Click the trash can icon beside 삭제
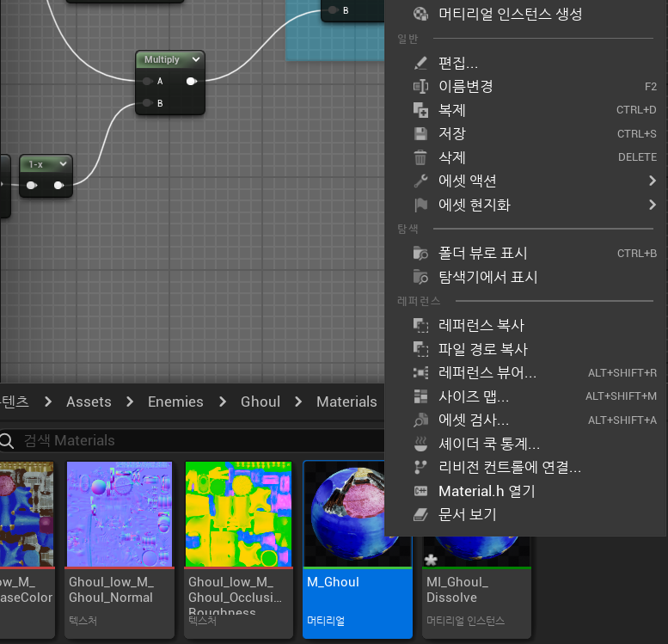This screenshot has width=668, height=644. tap(420, 157)
